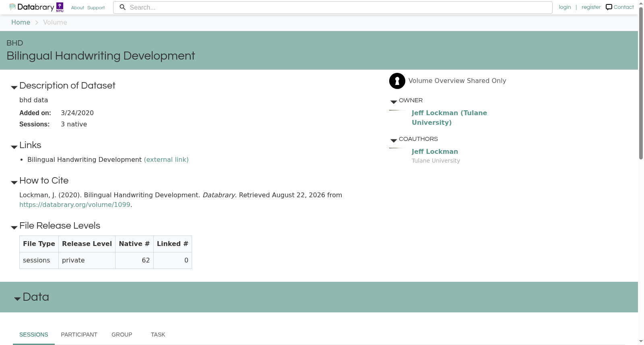Viewport: 644px width, 345px height.
Task: Open coauthor Jeff Lockman profile
Action: click(435, 152)
